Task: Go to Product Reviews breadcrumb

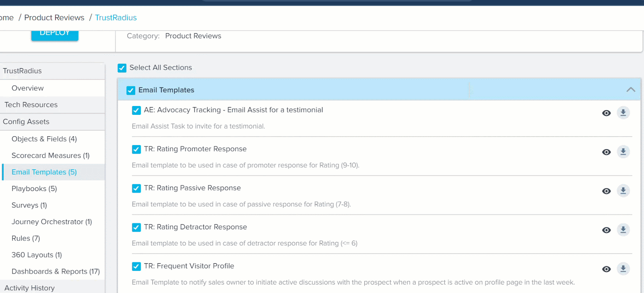Action: [x=54, y=18]
